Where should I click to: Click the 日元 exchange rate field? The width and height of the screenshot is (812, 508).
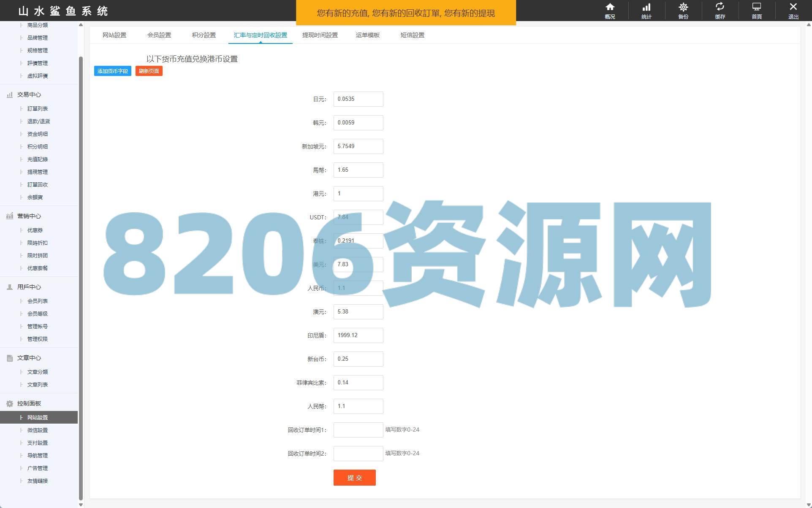pyautogui.click(x=358, y=99)
